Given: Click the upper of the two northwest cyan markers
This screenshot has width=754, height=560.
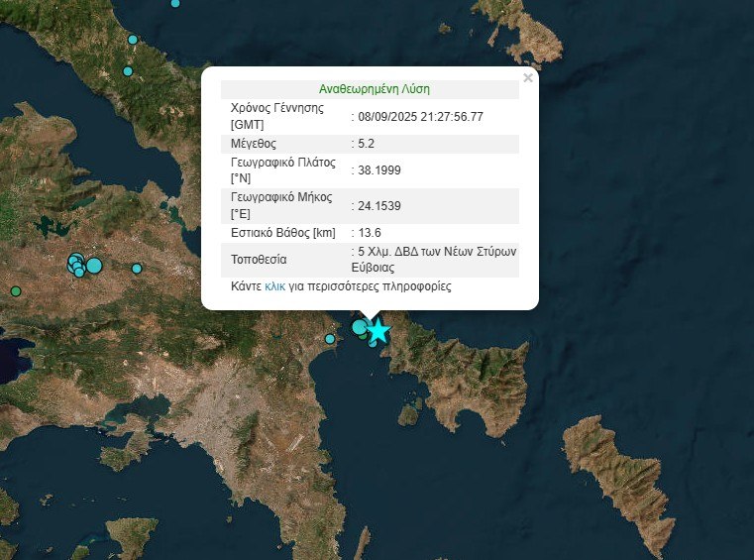Looking at the screenshot, I should click(133, 40).
